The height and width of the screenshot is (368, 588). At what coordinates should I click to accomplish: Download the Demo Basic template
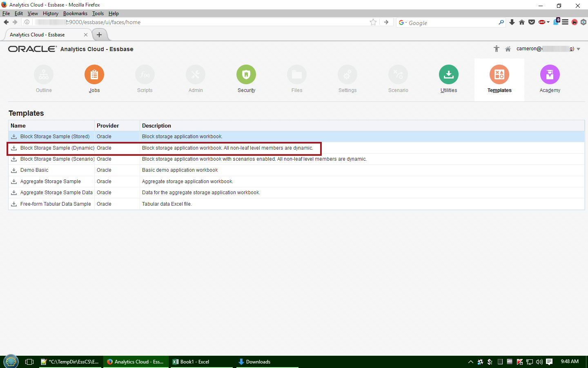tap(14, 170)
